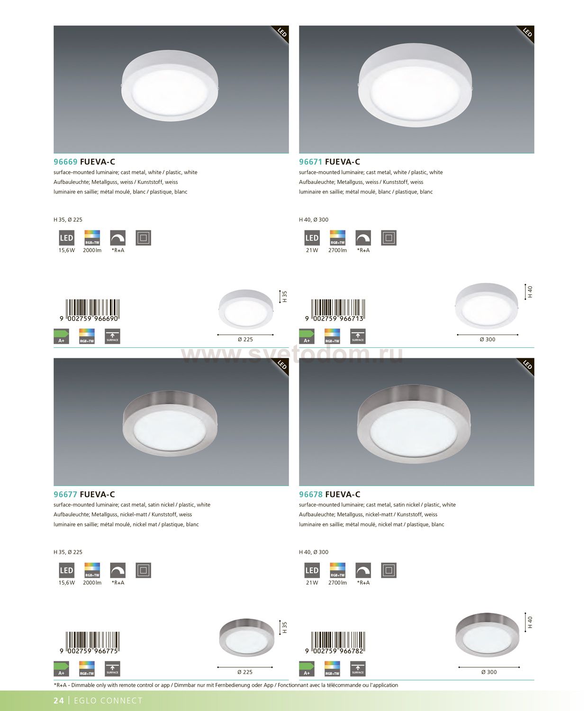588x711 pixels.
Task: Click the LED icon under product 96669
Action: coord(66,238)
